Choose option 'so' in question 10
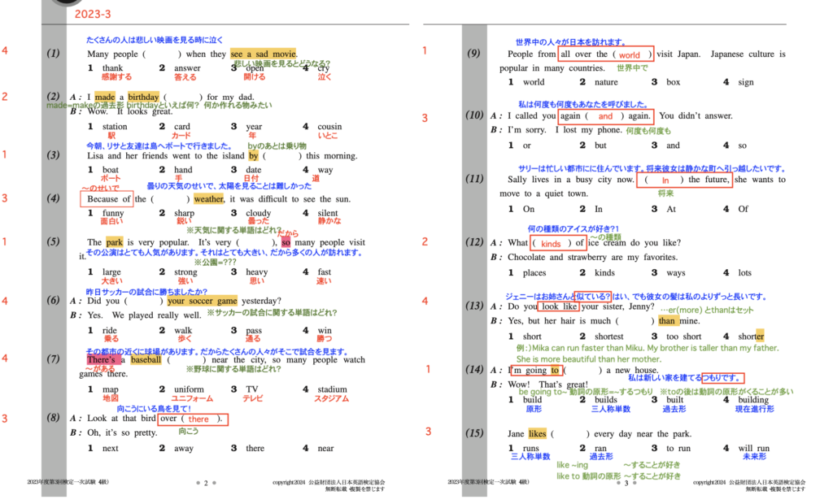The height and width of the screenshot is (504, 833). (742, 145)
